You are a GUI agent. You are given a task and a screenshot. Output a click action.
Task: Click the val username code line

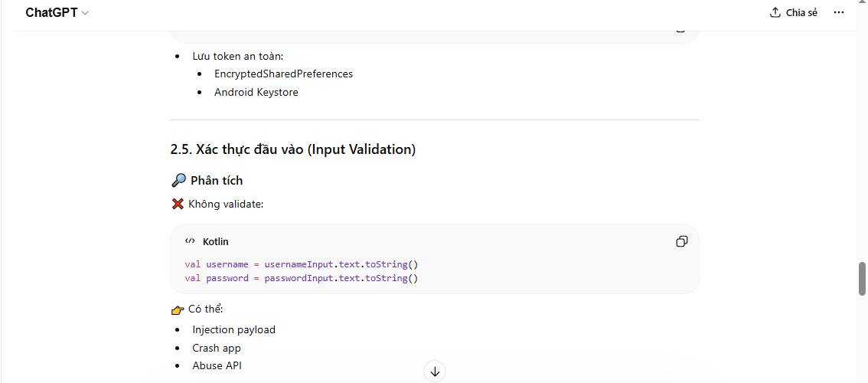(x=301, y=264)
